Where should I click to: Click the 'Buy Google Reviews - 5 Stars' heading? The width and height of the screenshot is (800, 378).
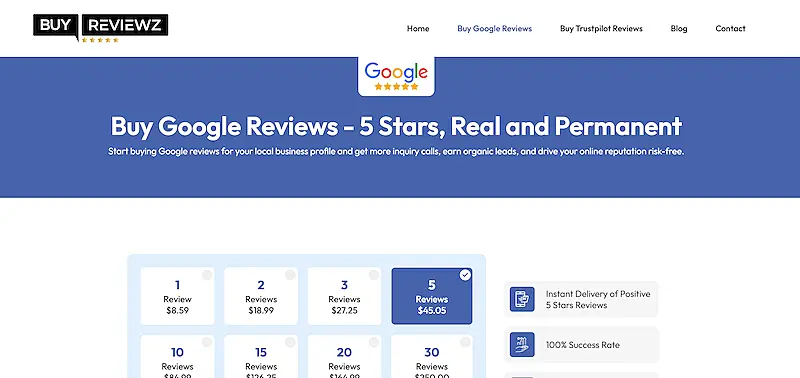pos(396,126)
